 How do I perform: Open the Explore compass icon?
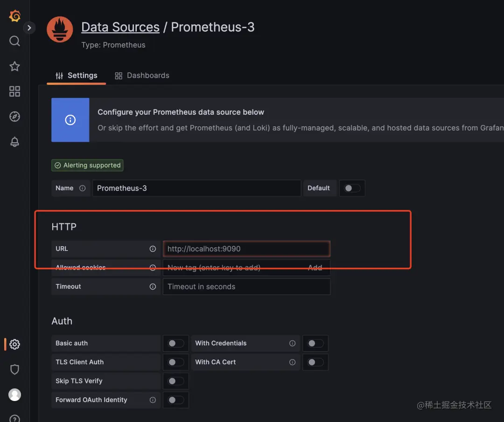tap(14, 117)
